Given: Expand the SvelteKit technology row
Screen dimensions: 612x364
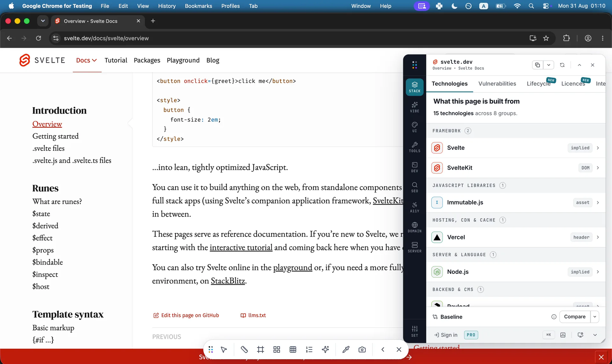Looking at the screenshot, I should 516,168.
